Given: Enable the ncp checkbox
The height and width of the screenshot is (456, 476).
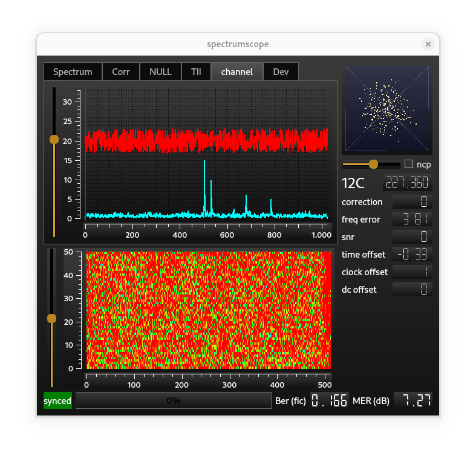Looking at the screenshot, I should (x=409, y=164).
